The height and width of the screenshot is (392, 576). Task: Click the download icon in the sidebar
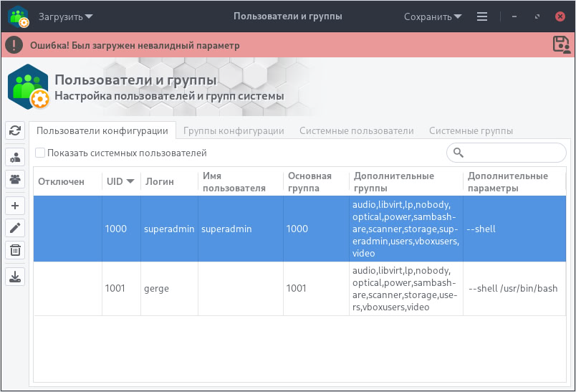pyautogui.click(x=15, y=276)
